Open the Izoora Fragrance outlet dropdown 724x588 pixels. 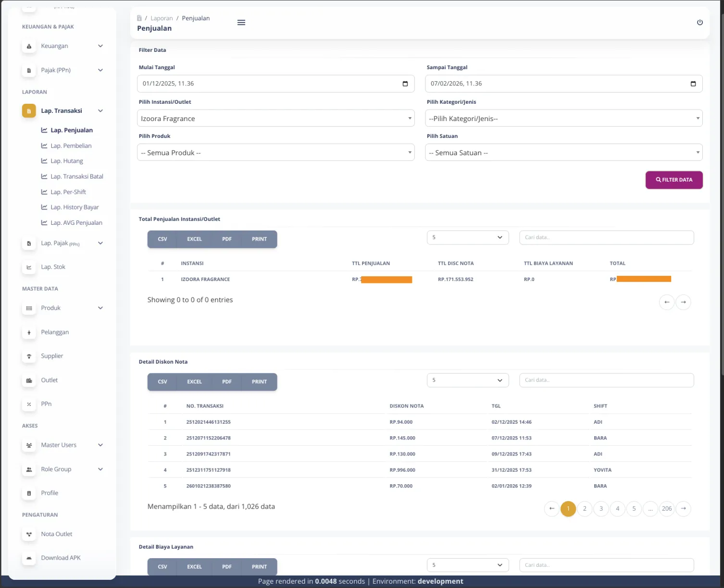click(275, 119)
